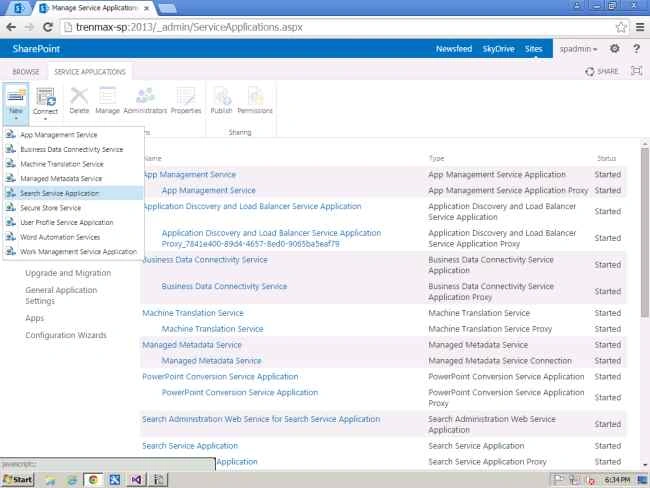Select the SERVICE APPLICATIONS ribbon tab
Image resolution: width=650 pixels, height=488 pixels.
pos(90,72)
